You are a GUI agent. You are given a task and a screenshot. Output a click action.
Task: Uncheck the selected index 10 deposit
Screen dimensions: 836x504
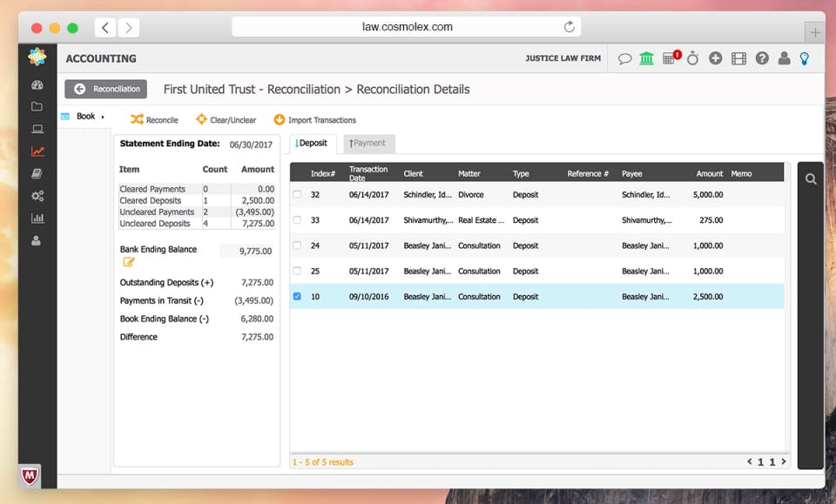[x=297, y=297]
